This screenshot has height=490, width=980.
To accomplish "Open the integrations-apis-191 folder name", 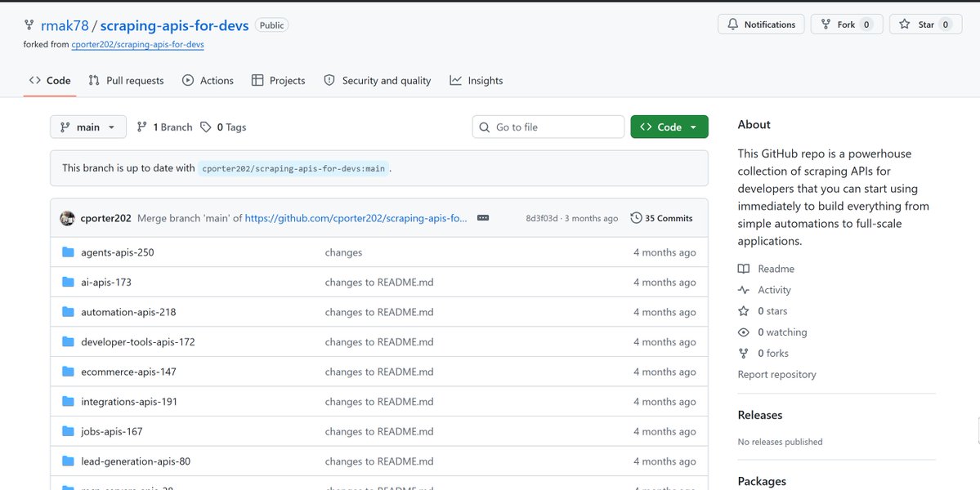I will (x=129, y=401).
